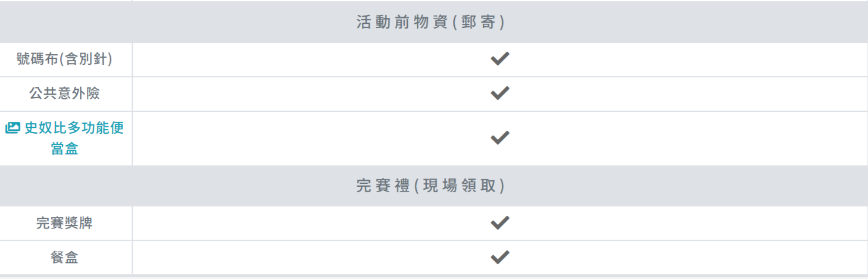Select the 公共意外險 row label
The image size is (868, 279).
coord(64,93)
